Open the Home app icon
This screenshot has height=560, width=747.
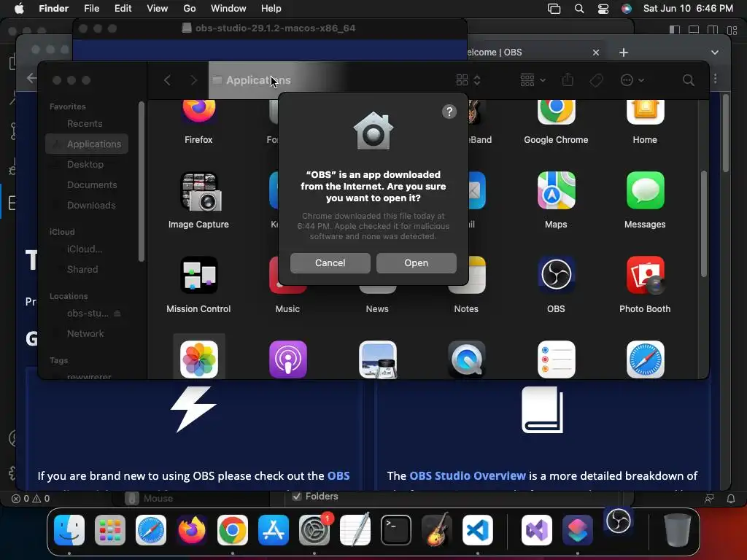coord(645,112)
